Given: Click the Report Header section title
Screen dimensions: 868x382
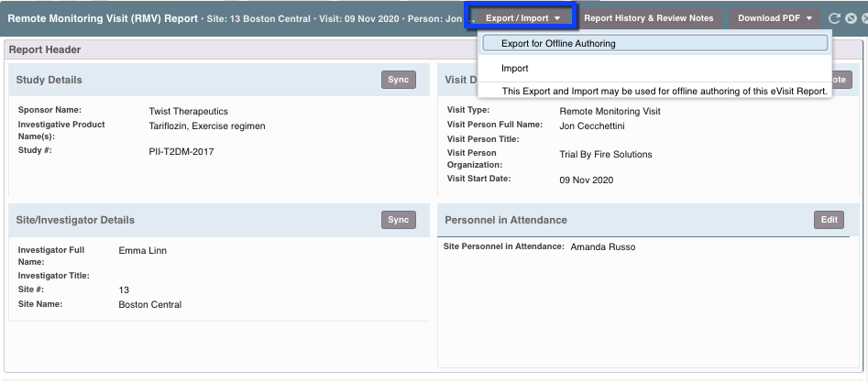Looking at the screenshot, I should (44, 50).
